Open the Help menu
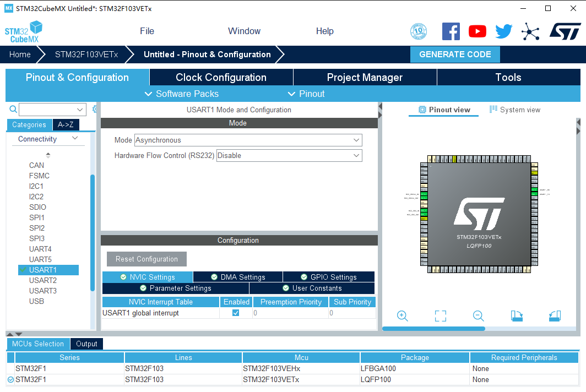 (x=325, y=31)
